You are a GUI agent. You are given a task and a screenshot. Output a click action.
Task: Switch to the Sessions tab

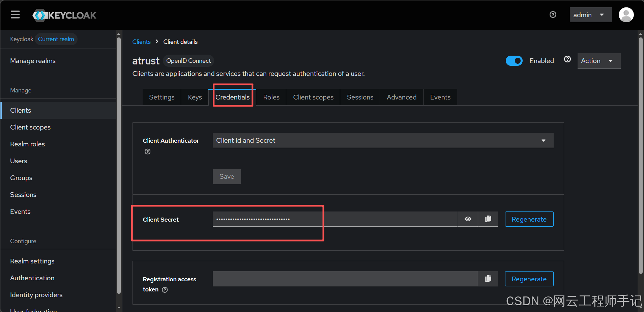coord(360,97)
